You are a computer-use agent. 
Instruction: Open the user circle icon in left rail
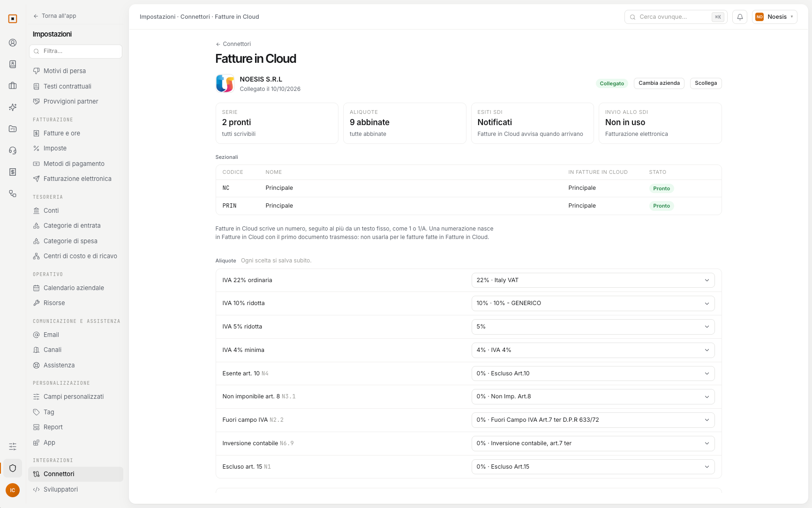[x=13, y=43]
